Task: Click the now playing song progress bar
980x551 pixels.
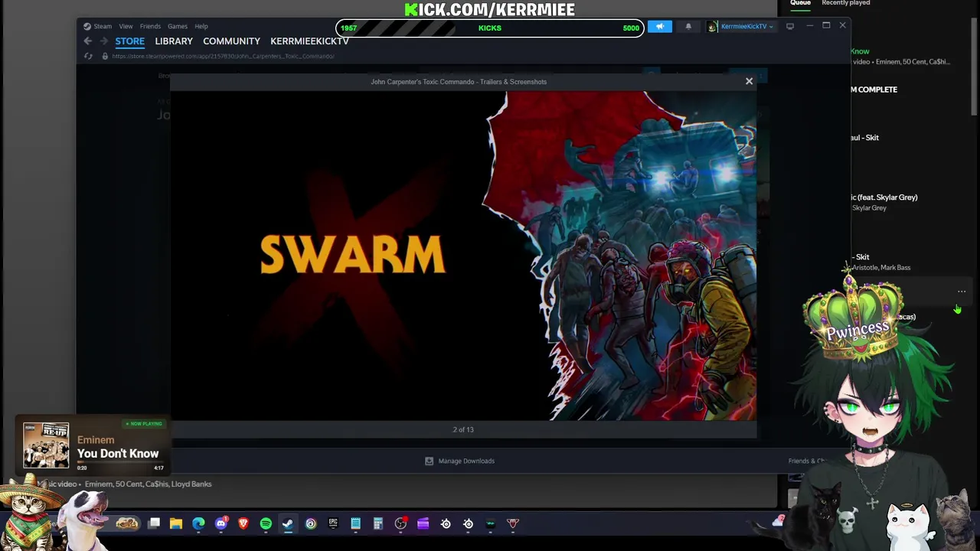Action: pos(121,464)
